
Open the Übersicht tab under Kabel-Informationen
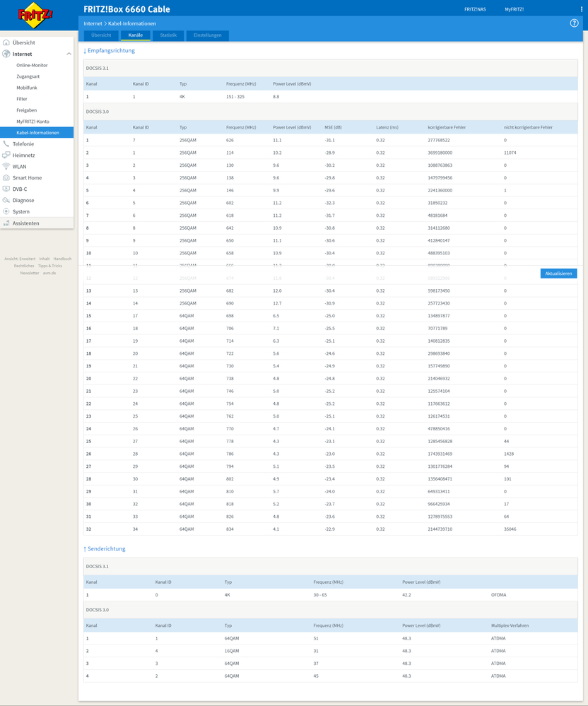[101, 35]
